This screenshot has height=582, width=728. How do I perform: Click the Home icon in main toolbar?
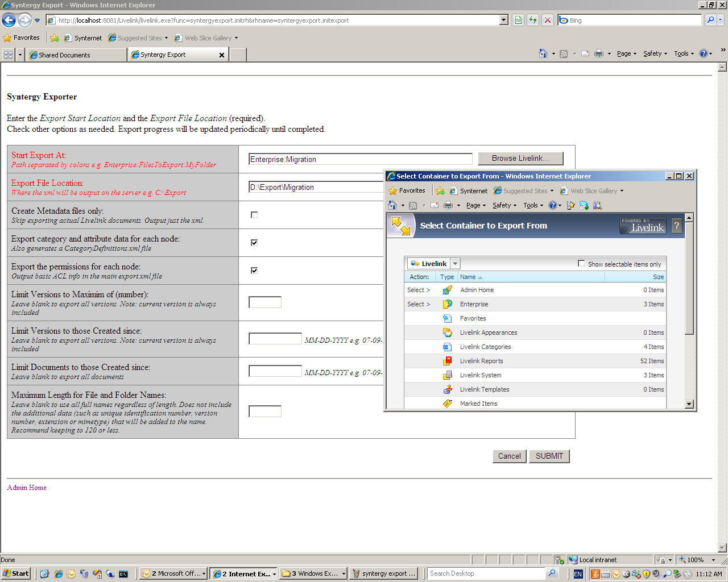click(x=543, y=53)
